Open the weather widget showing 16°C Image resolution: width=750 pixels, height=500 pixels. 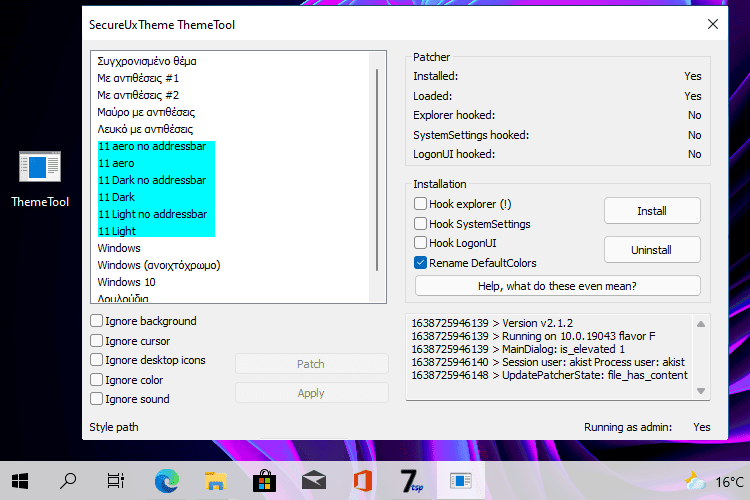coord(715,481)
